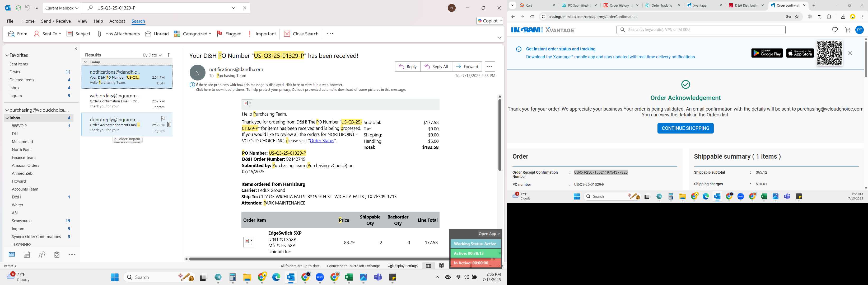The height and width of the screenshot is (285, 868).
Task: Click the message body vertical scrollbar
Action: tap(500, 135)
